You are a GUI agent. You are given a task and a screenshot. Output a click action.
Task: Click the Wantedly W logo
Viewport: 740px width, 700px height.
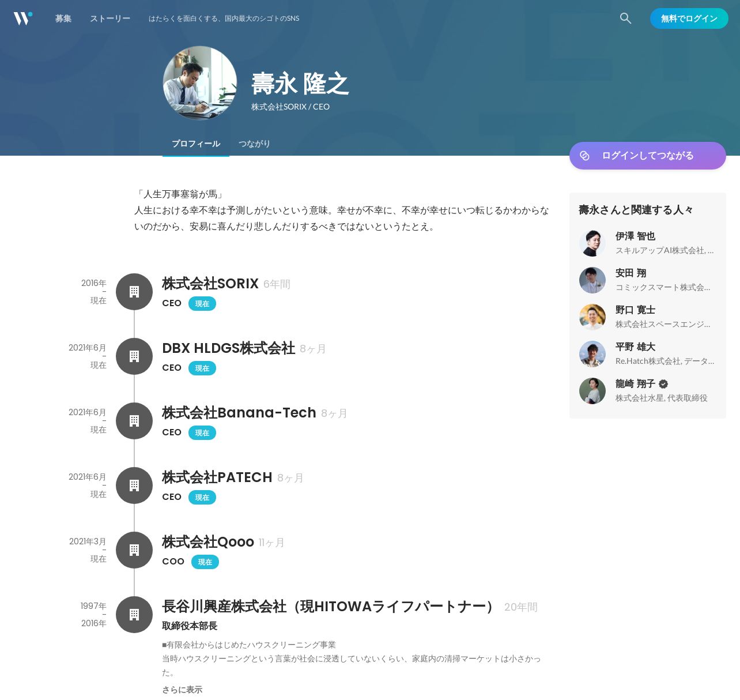click(23, 18)
